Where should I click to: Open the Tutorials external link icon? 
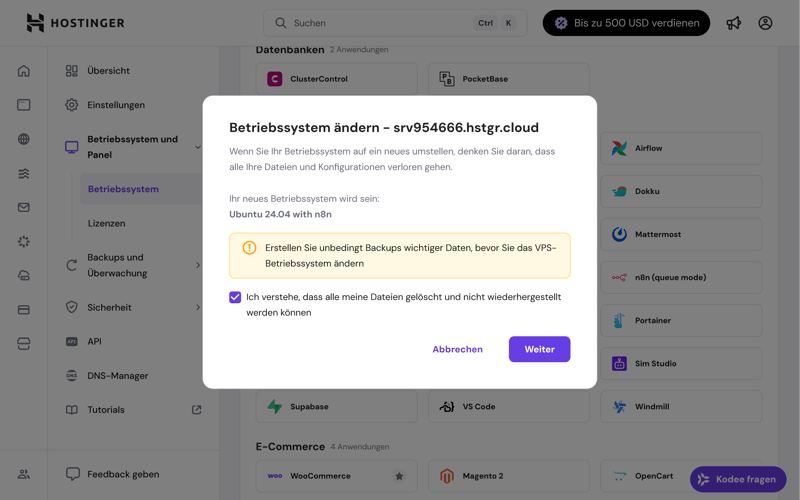click(197, 410)
